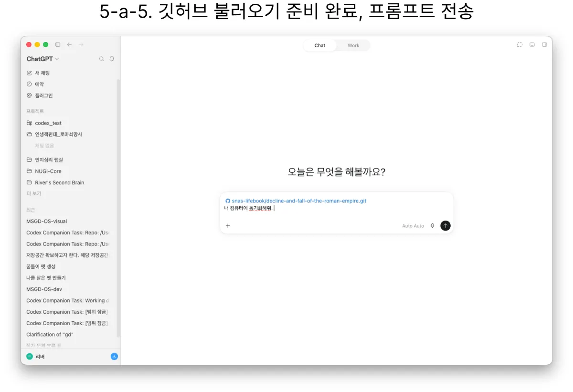Open Codex Companion Task: Working chat
Viewport: 573px width, 392px height.
tap(68, 301)
